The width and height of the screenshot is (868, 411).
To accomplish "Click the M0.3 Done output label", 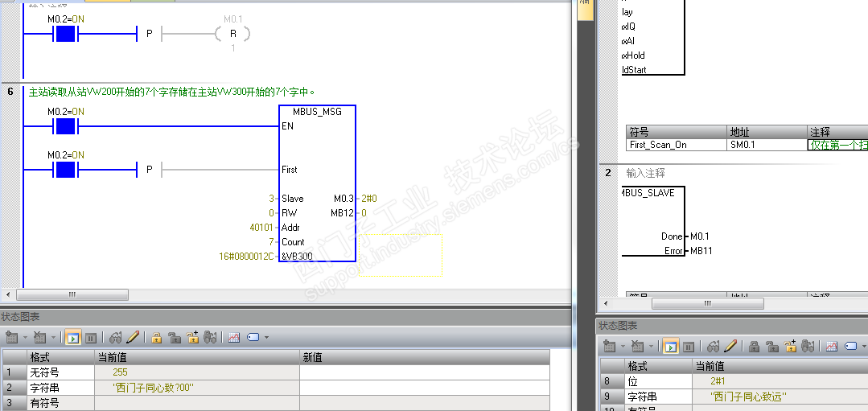I will point(345,199).
